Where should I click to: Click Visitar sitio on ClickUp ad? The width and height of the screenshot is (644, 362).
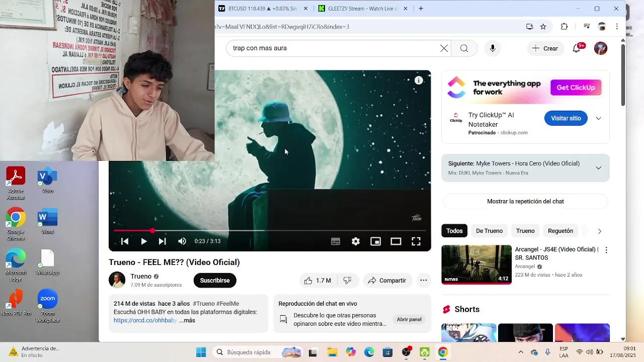tap(566, 118)
